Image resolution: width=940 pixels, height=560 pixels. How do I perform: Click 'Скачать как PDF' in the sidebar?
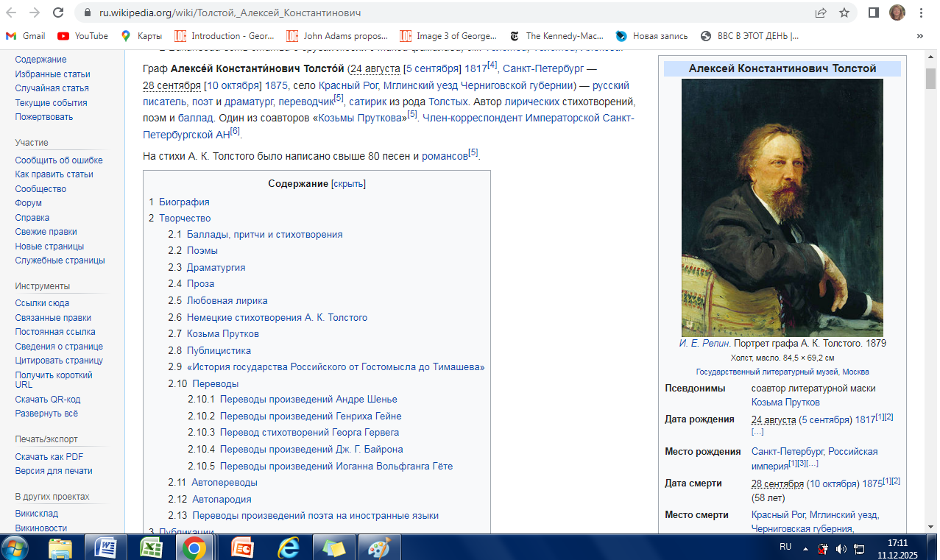pyautogui.click(x=49, y=457)
